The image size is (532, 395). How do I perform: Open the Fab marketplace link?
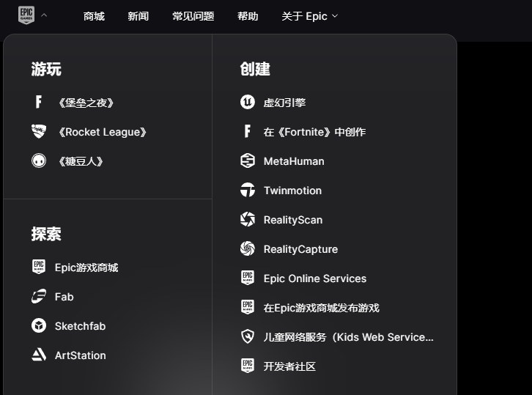point(64,297)
